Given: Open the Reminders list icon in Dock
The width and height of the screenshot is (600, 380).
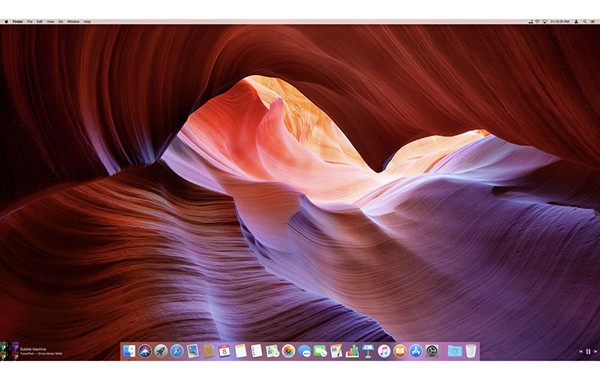Looking at the screenshot, I should click(256, 351).
